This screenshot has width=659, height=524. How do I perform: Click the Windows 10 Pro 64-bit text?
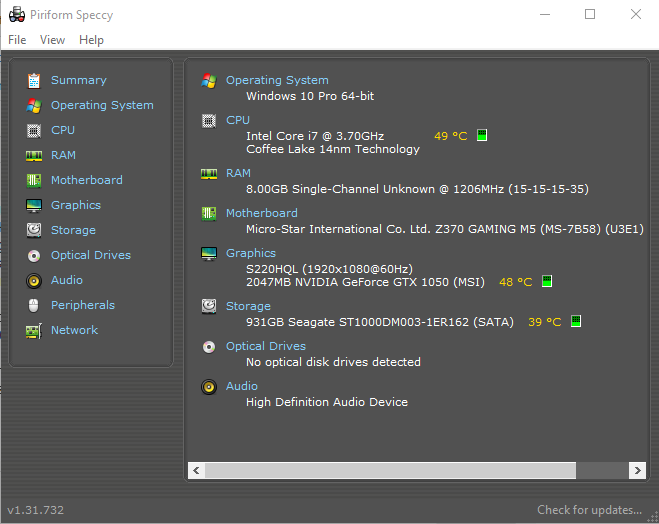click(x=310, y=96)
